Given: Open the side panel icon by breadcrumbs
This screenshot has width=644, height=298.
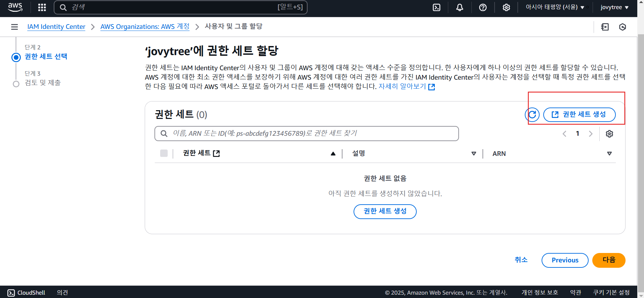Looking at the screenshot, I should [x=605, y=27].
